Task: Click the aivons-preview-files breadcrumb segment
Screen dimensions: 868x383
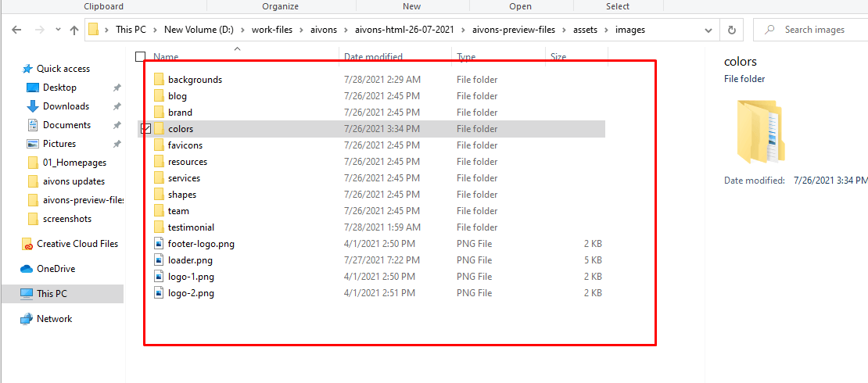Action: [514, 30]
